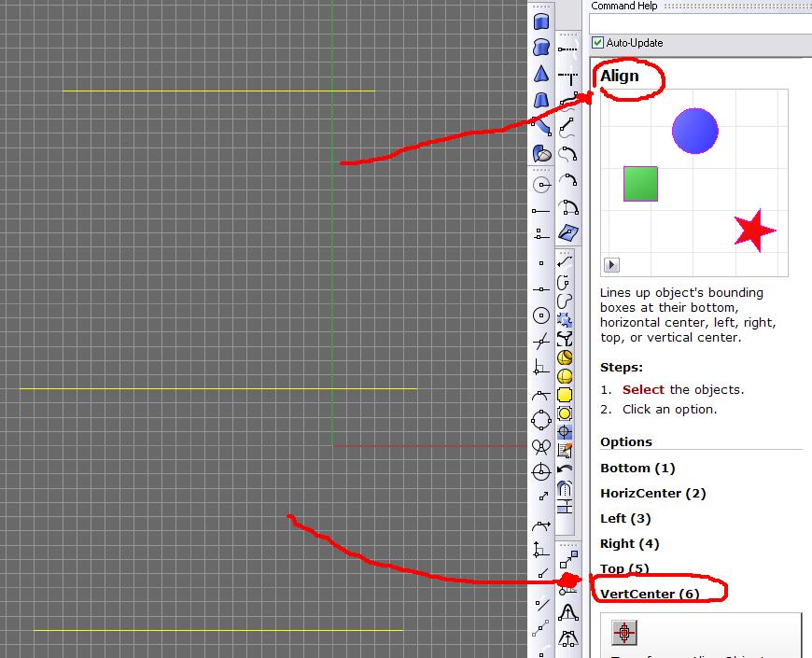Viewport: 812px width, 658px height.
Task: Choose the VertCenter (6) option
Action: click(650, 594)
